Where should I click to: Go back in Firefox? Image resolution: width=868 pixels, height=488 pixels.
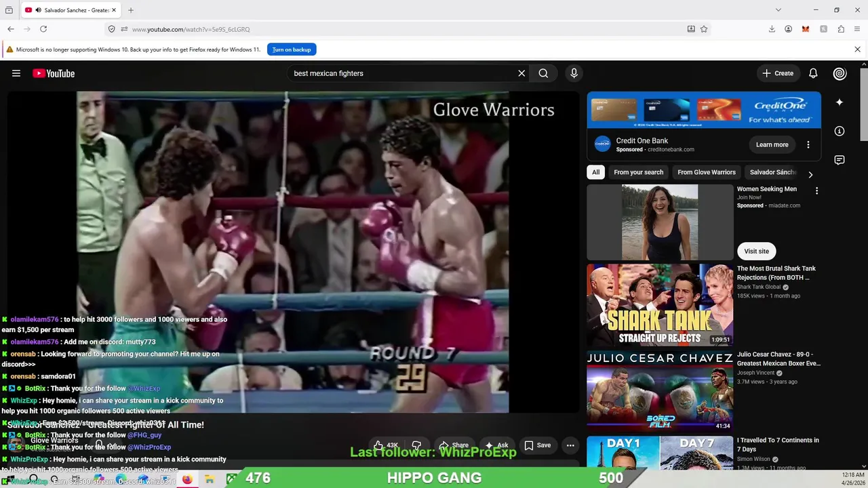(11, 29)
